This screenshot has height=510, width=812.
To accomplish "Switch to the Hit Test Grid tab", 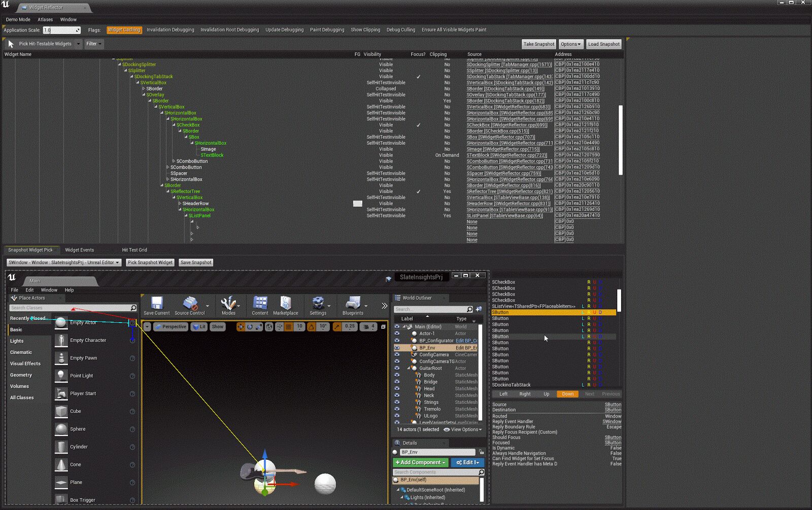I will [134, 249].
